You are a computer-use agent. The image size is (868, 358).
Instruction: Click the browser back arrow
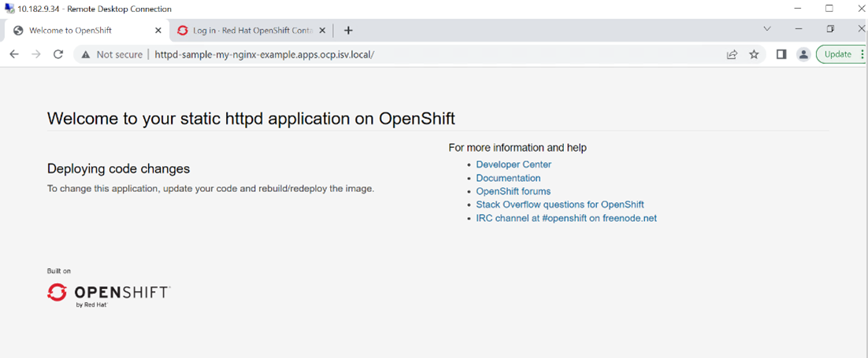tap(13, 54)
